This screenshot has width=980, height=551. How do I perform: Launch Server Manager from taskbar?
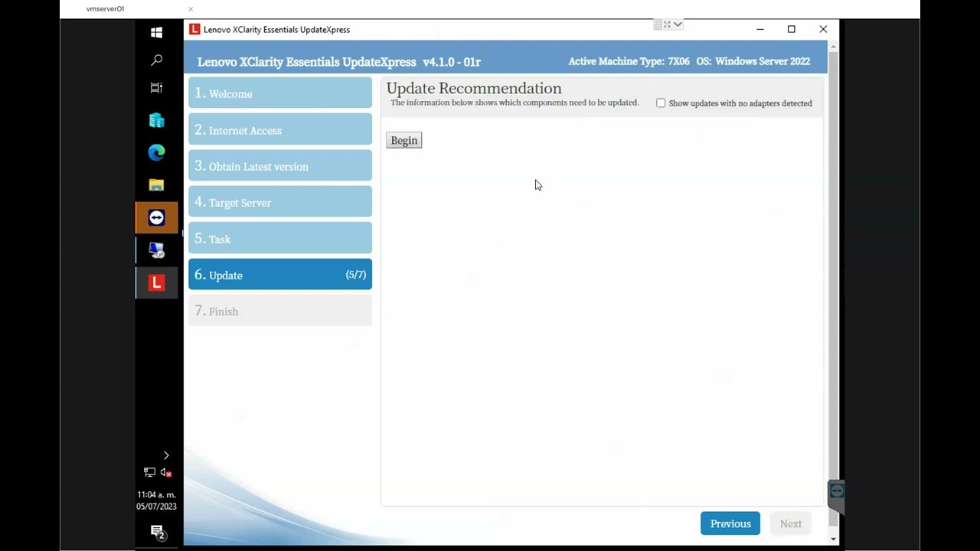(x=156, y=120)
